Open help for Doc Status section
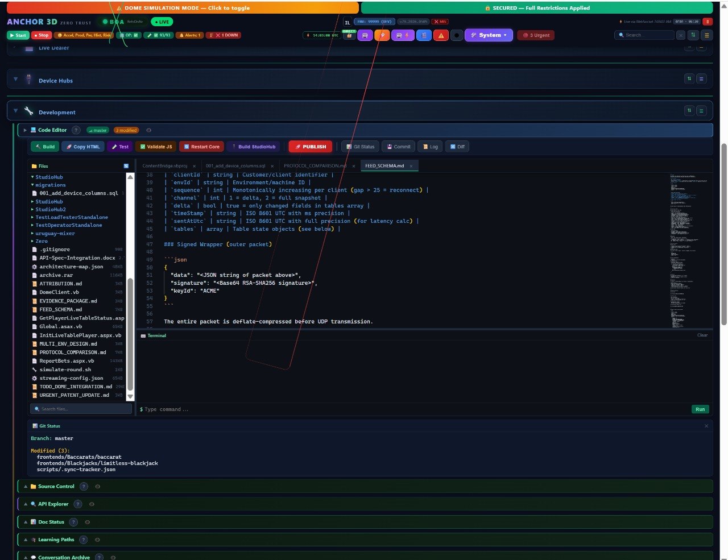 click(73, 522)
